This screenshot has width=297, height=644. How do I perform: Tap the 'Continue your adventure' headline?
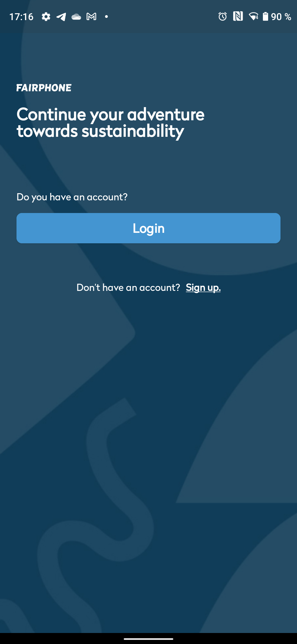pyautogui.click(x=111, y=114)
